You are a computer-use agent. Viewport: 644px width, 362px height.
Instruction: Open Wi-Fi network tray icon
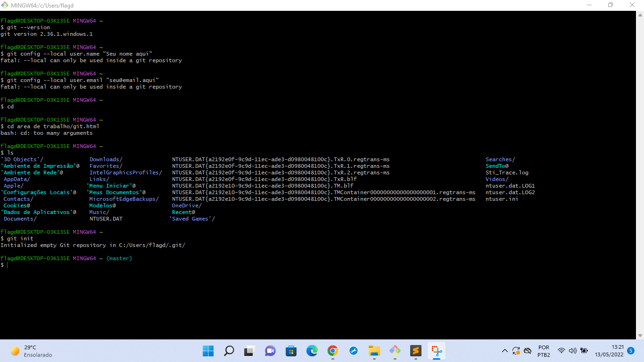point(561,351)
